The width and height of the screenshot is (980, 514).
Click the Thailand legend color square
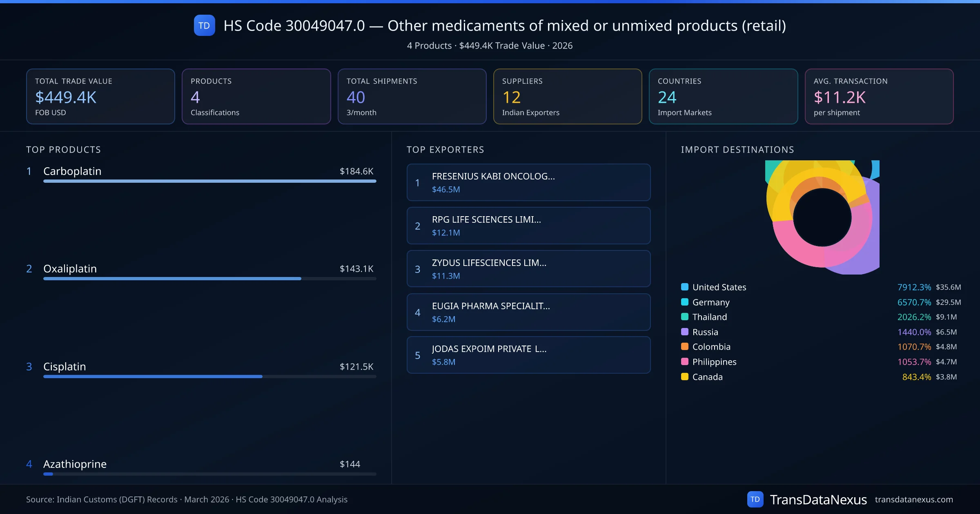[x=685, y=317]
